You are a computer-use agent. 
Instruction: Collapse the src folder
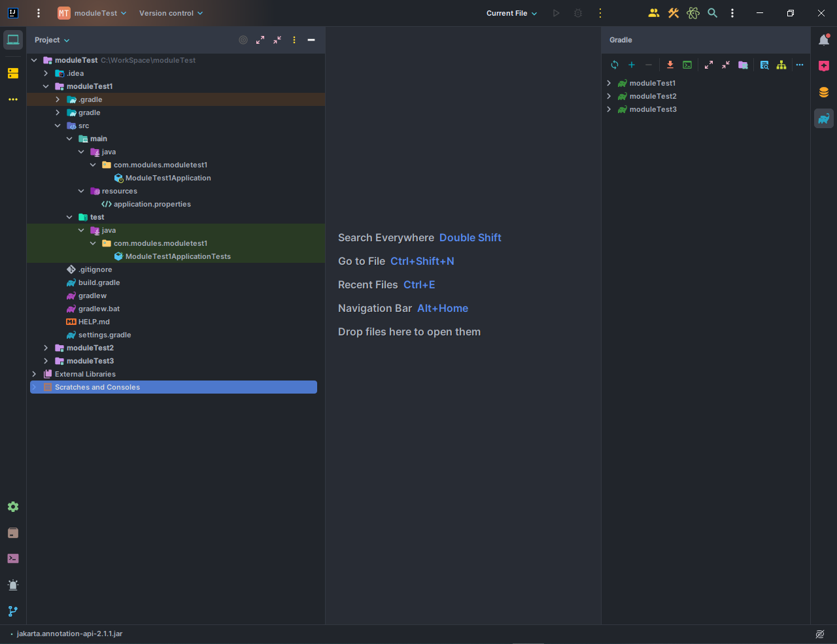tap(58, 126)
